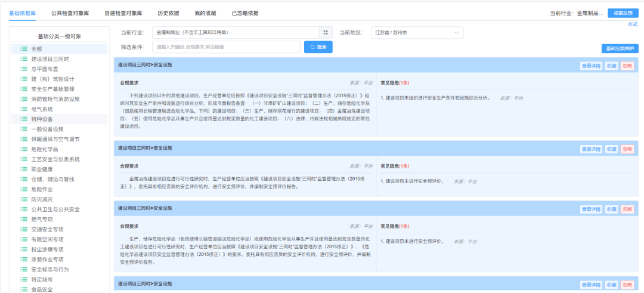Click list icon beside 工艺安全与仪表系统

[x=24, y=159]
